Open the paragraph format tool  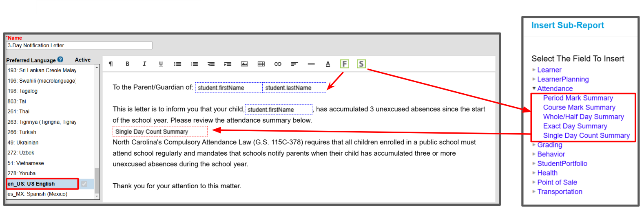(111, 64)
